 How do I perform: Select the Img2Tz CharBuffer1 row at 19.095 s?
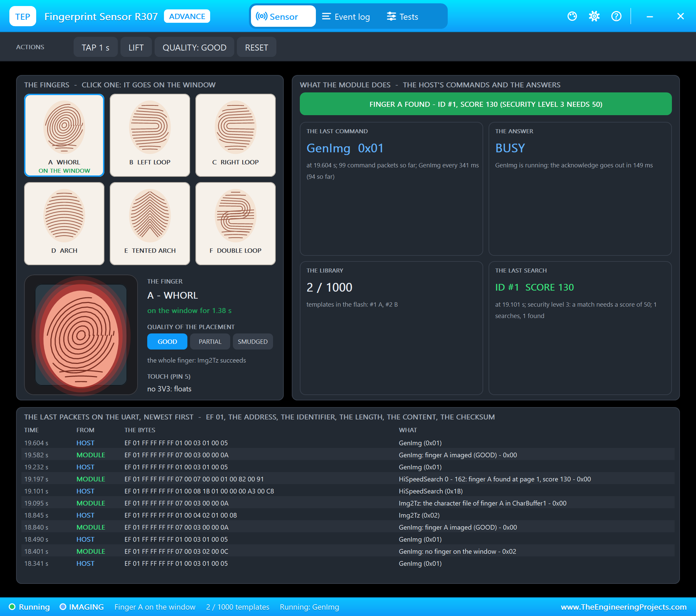pyautogui.click(x=348, y=503)
